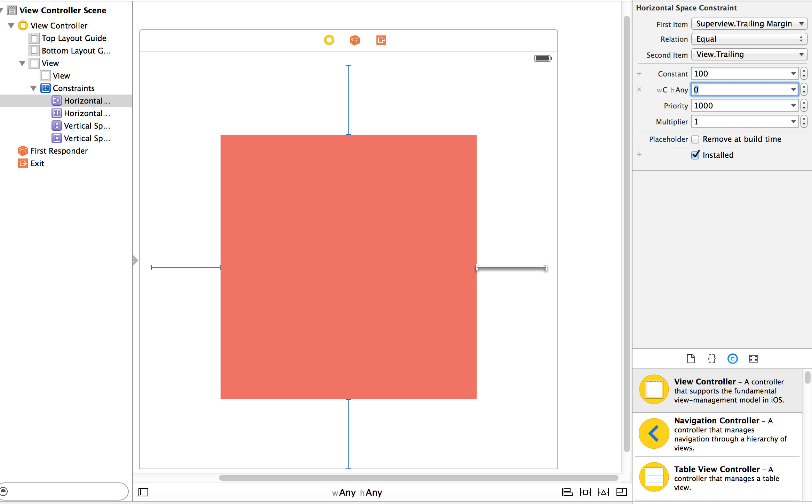The width and height of the screenshot is (812, 504).
Task: Enable the Remove at build time placeholder checkbox
Action: pos(695,139)
